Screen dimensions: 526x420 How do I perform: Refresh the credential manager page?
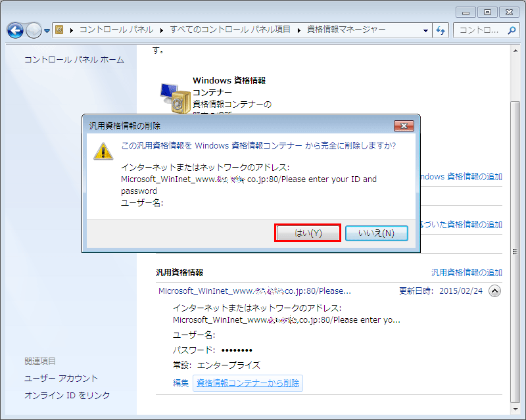click(x=441, y=30)
